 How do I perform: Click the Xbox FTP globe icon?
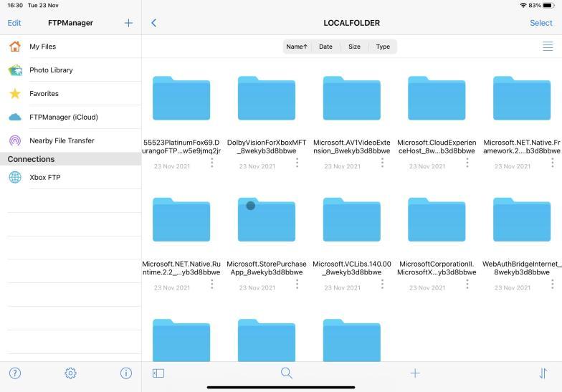(x=15, y=177)
